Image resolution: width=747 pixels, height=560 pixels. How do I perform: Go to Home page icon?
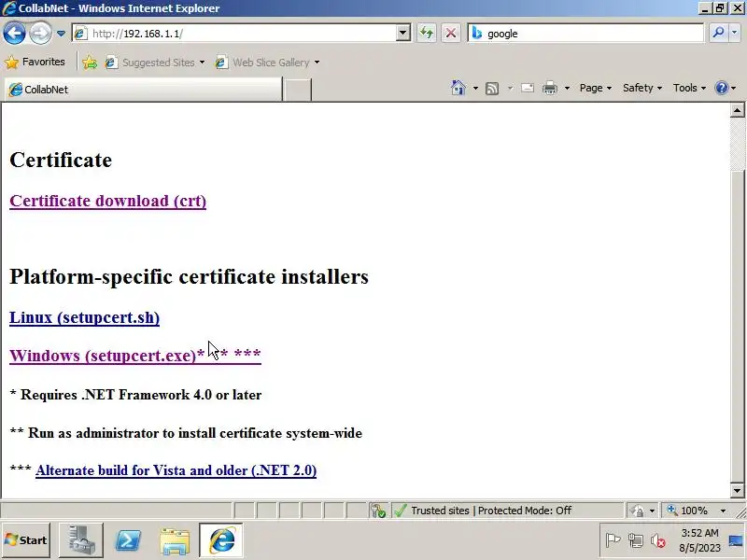tap(458, 88)
